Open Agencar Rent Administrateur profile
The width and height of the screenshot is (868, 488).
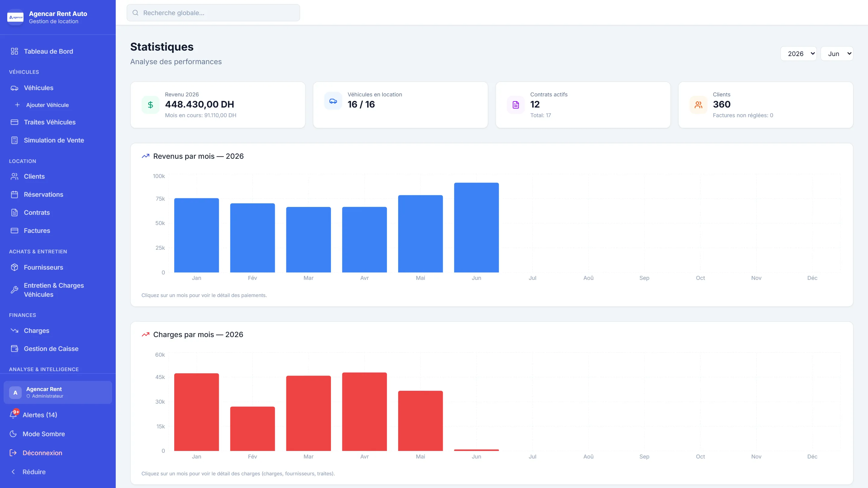point(58,393)
